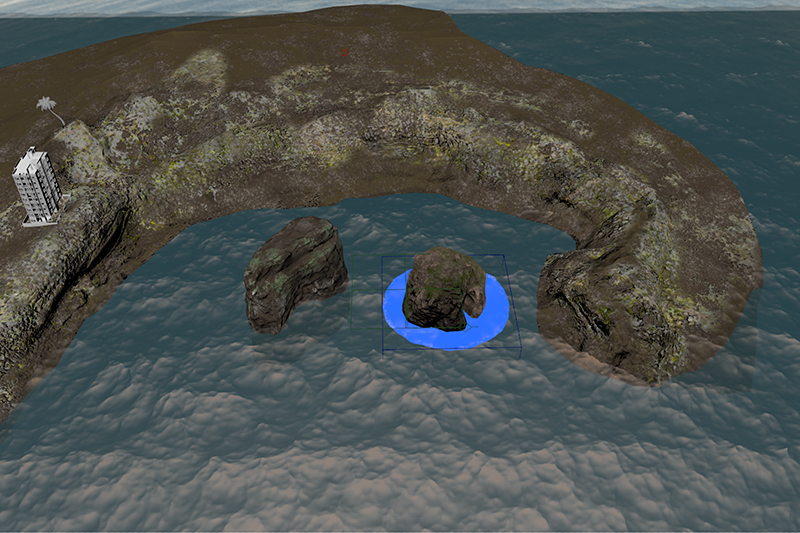The height and width of the screenshot is (533, 800).
Task: Click the small red marker on the hilltop
Action: (x=343, y=52)
